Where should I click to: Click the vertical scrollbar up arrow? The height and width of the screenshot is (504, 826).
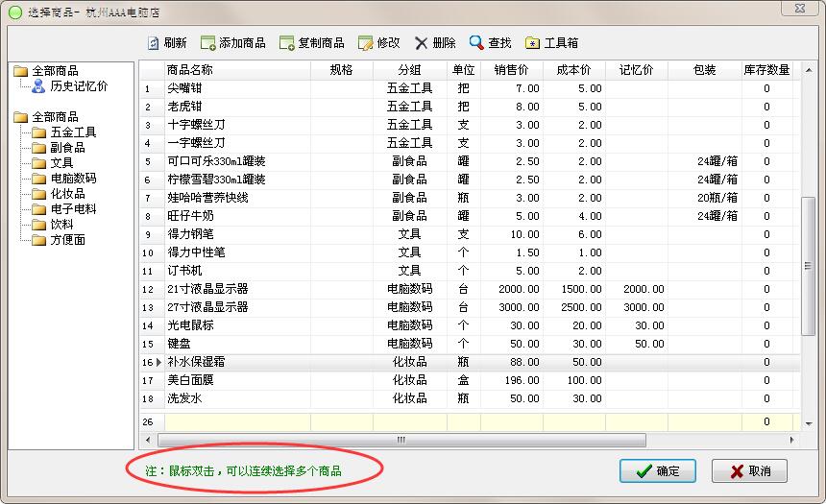click(809, 70)
